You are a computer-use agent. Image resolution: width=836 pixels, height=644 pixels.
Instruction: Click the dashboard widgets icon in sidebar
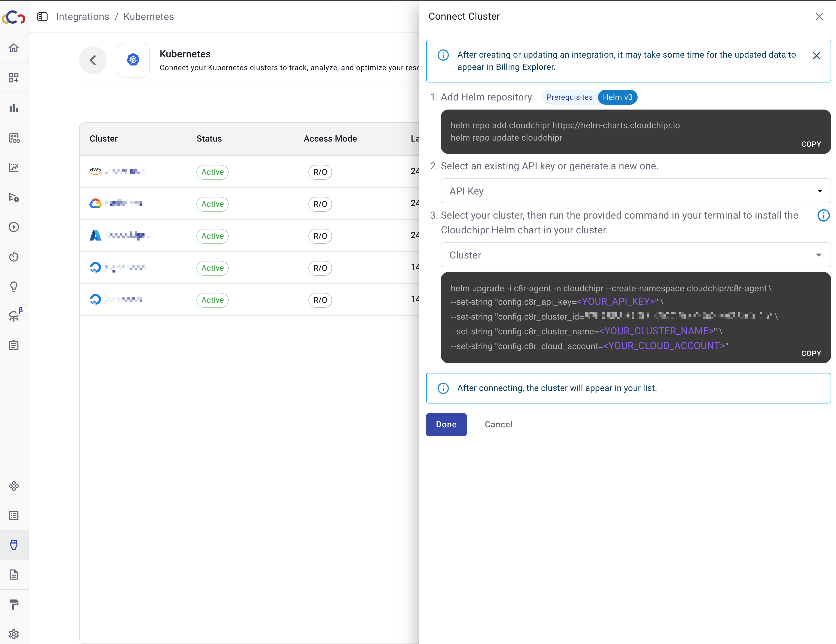14,78
